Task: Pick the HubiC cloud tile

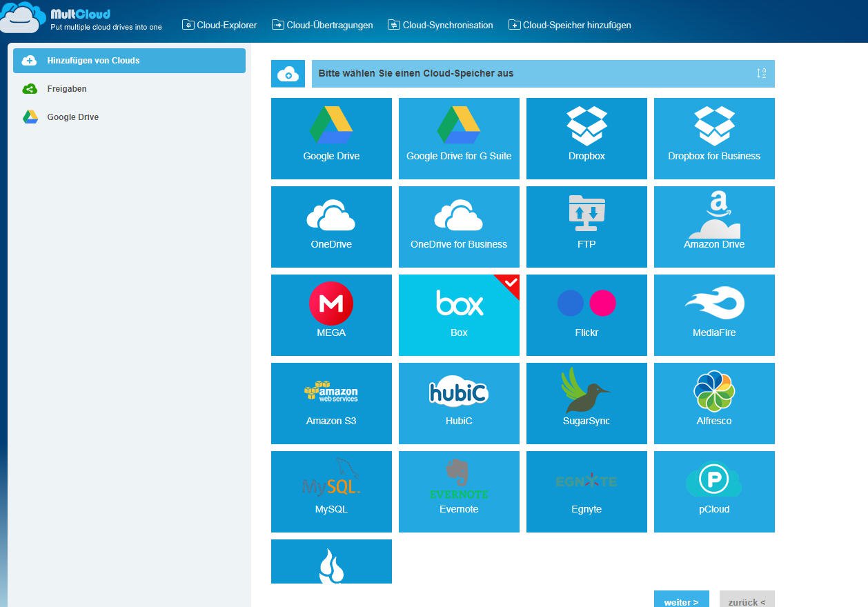Action: tap(459, 403)
